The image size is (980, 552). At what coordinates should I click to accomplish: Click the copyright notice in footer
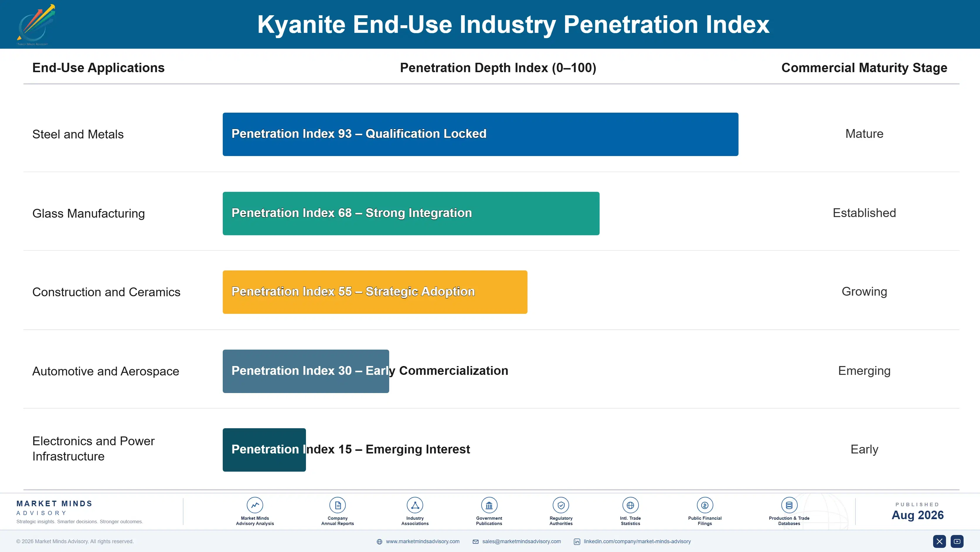point(74,541)
